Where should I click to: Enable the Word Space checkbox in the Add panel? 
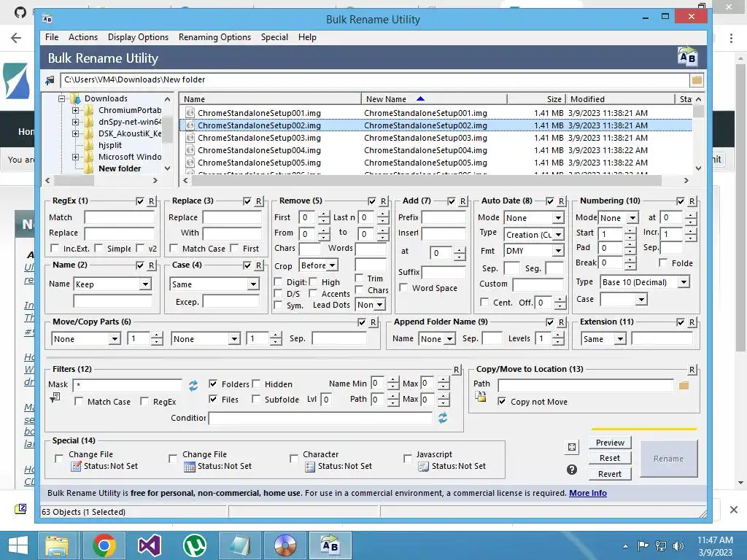[x=403, y=287]
